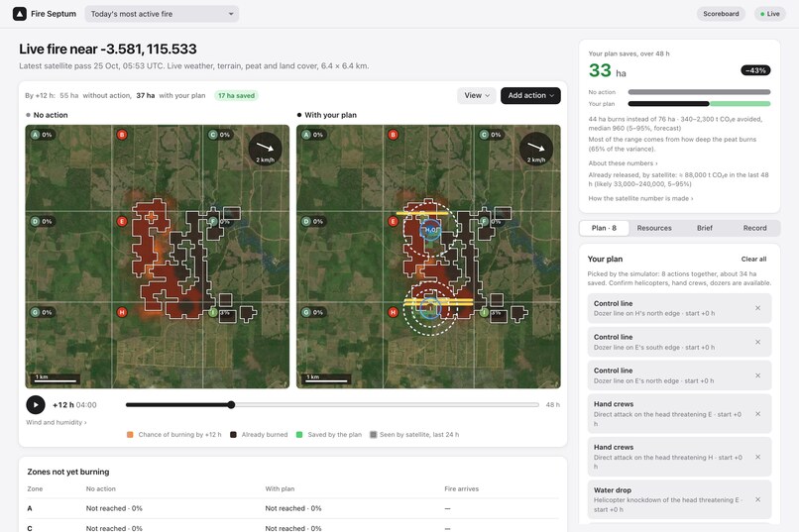Select zone G marker on With your plan map
799x532 pixels.
pyautogui.click(x=306, y=312)
